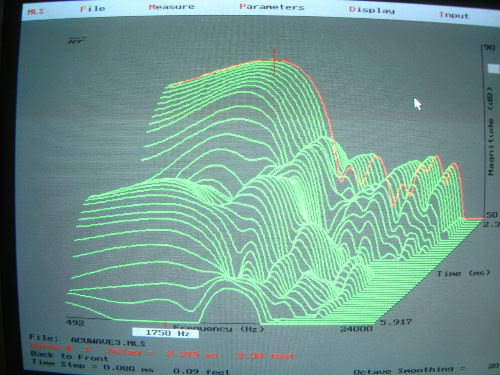Click the 'Time (ms)' axis label
The height and width of the screenshot is (375, 500).
pos(464,273)
